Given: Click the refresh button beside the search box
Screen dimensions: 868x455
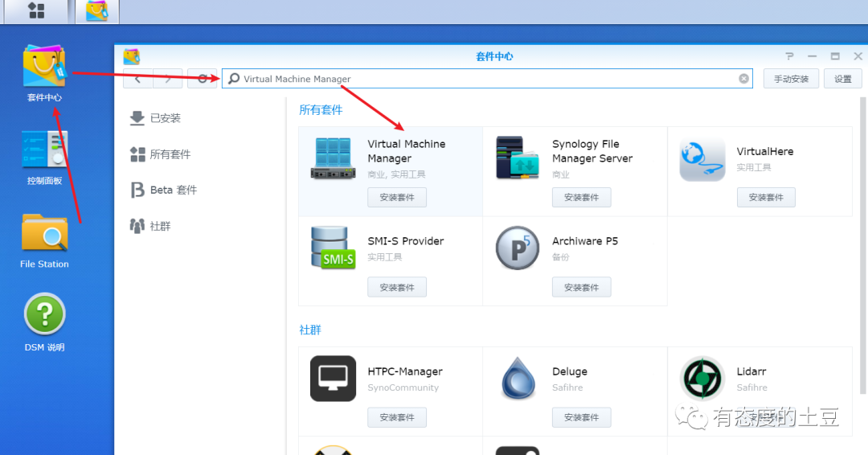Looking at the screenshot, I should point(203,79).
